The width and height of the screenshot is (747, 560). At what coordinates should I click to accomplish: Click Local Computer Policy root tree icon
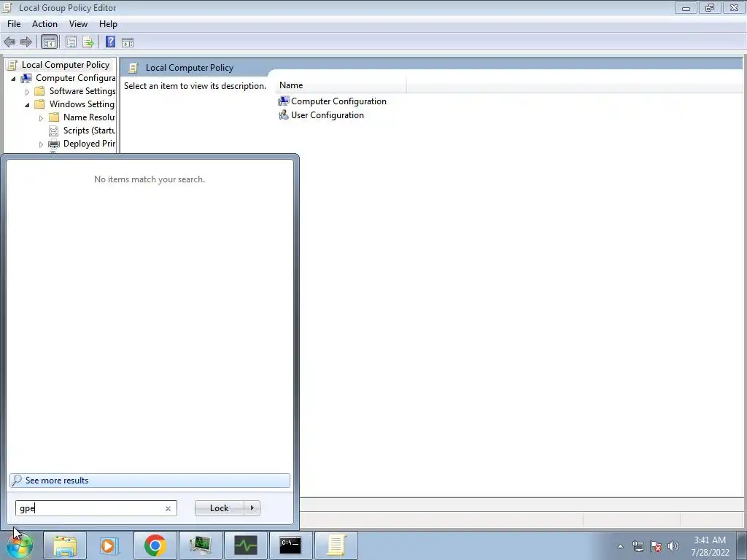[12, 65]
